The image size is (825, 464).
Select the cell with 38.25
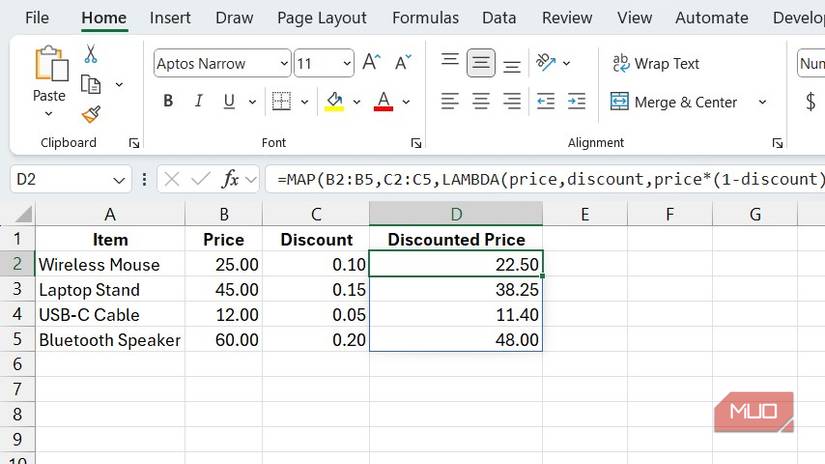[x=456, y=289]
